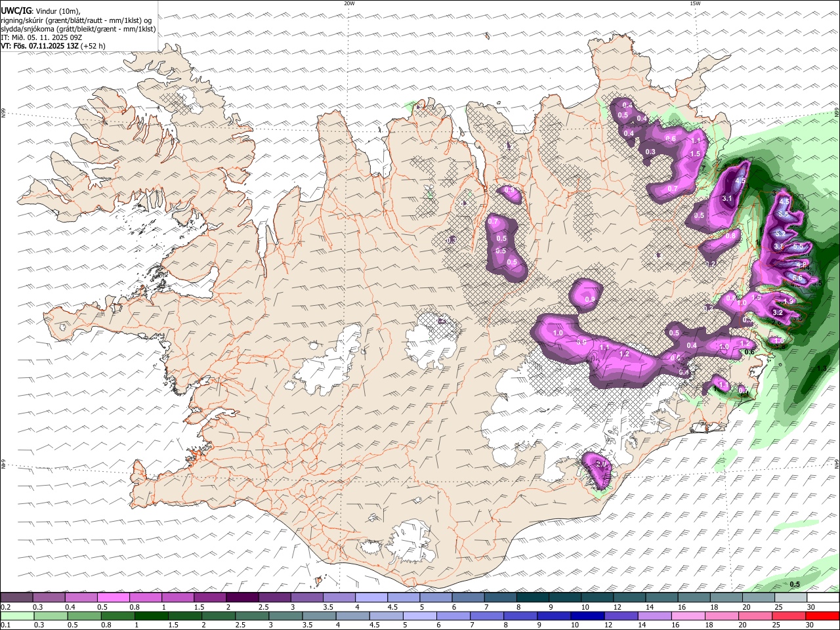The width and height of the screenshot is (840, 630).
Task: Click the '2.5' label under the upper scale
Action: (x=264, y=607)
